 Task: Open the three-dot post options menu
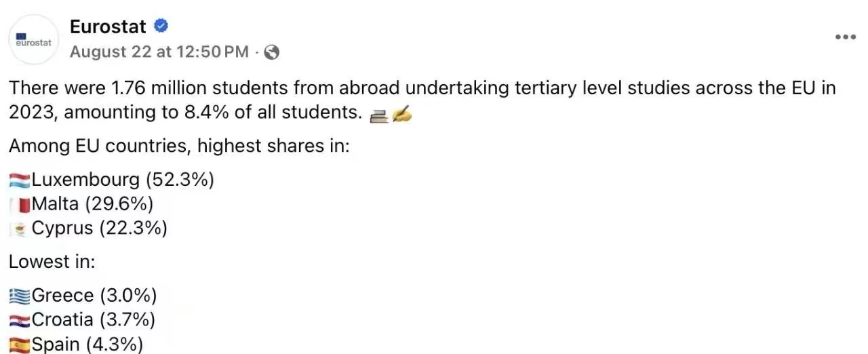point(845,37)
